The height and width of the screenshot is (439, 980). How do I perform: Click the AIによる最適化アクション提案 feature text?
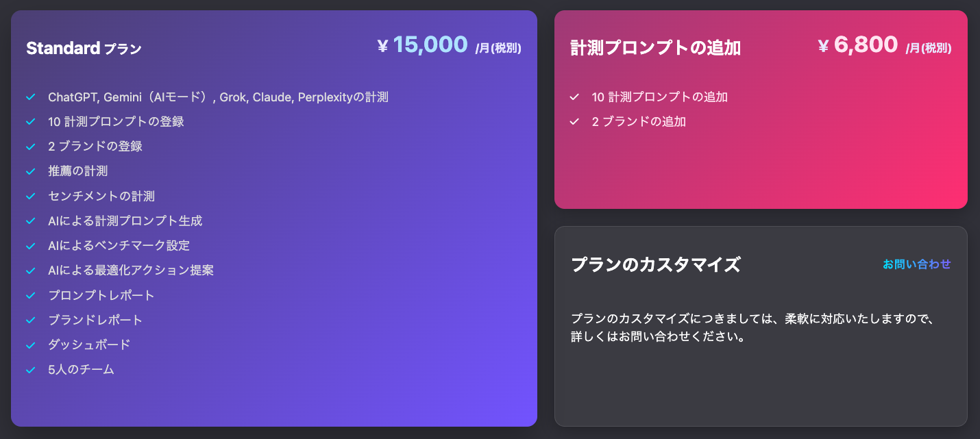point(131,271)
